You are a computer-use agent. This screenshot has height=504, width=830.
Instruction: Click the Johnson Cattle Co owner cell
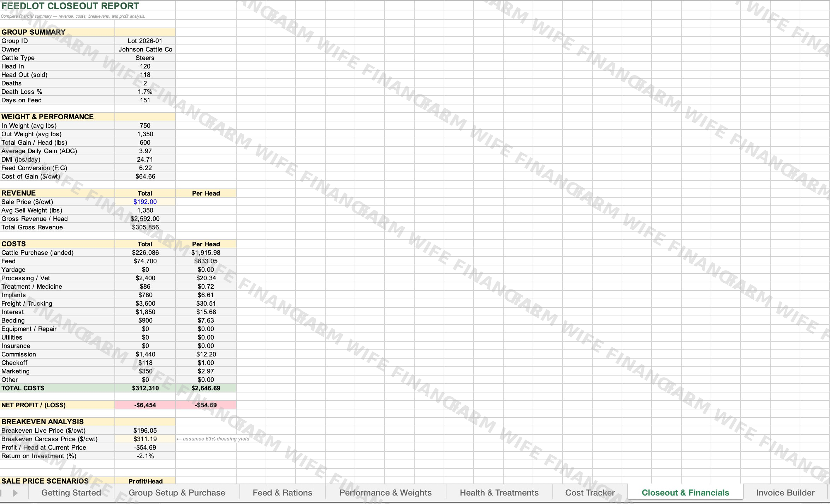[x=145, y=49]
